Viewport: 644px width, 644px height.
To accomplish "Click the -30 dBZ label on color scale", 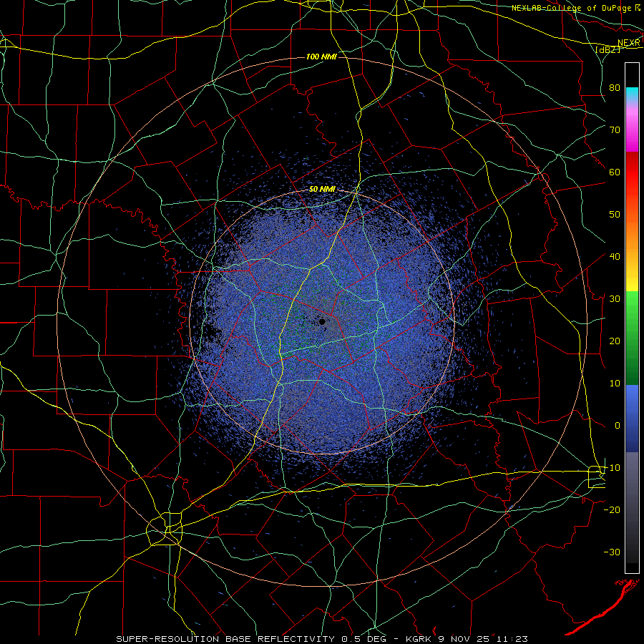I will [612, 552].
